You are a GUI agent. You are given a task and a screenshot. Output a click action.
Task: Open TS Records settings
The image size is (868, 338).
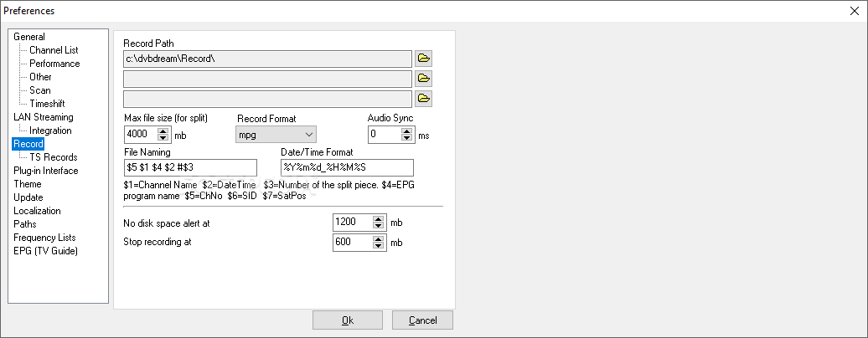pyautogui.click(x=53, y=157)
